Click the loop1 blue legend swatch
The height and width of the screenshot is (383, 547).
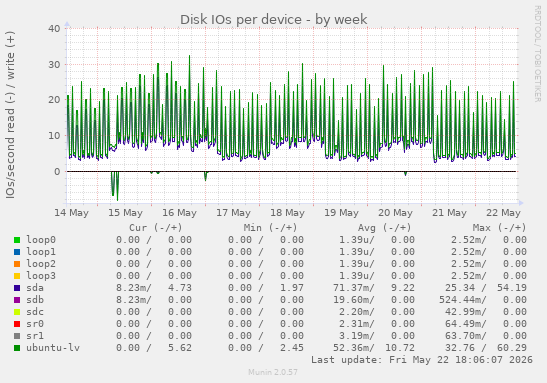coord(17,252)
